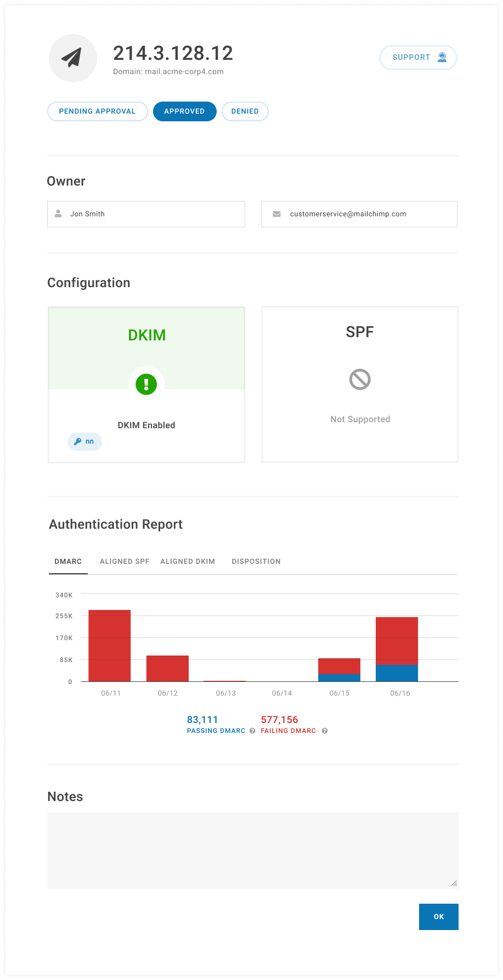Click the blue passing segment of 06/16 bar

pyautogui.click(x=397, y=673)
